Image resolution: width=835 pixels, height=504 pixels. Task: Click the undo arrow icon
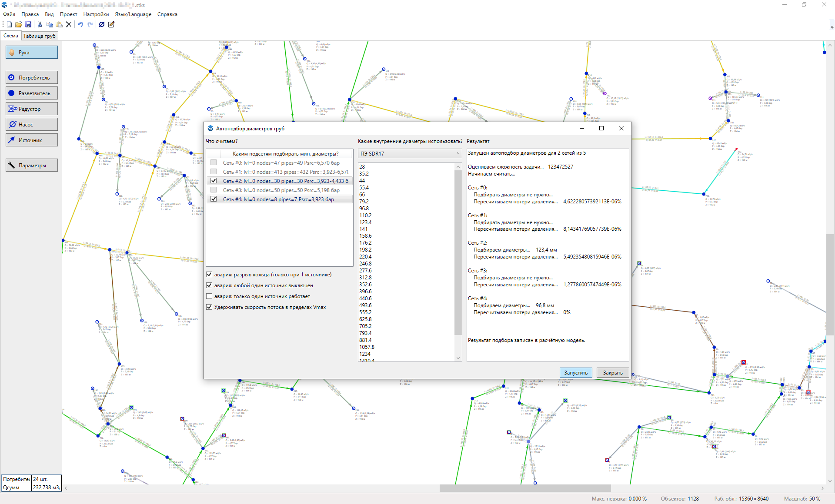point(80,24)
